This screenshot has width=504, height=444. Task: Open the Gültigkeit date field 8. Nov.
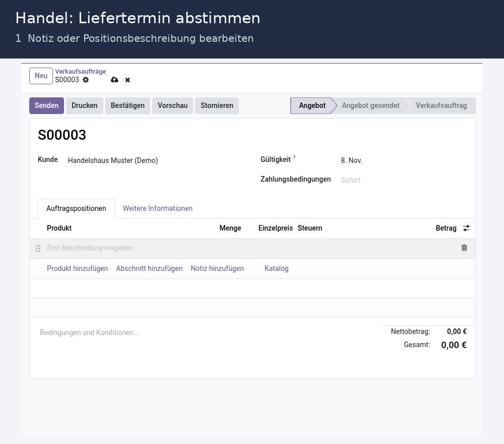351,160
